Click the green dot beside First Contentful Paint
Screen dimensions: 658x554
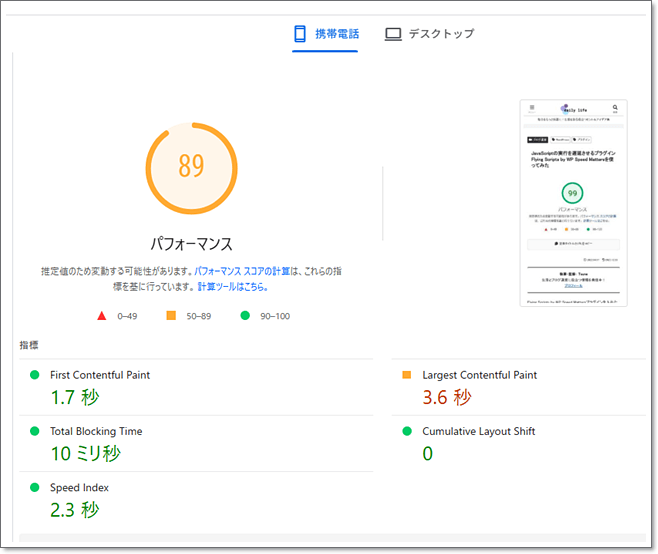pos(35,375)
